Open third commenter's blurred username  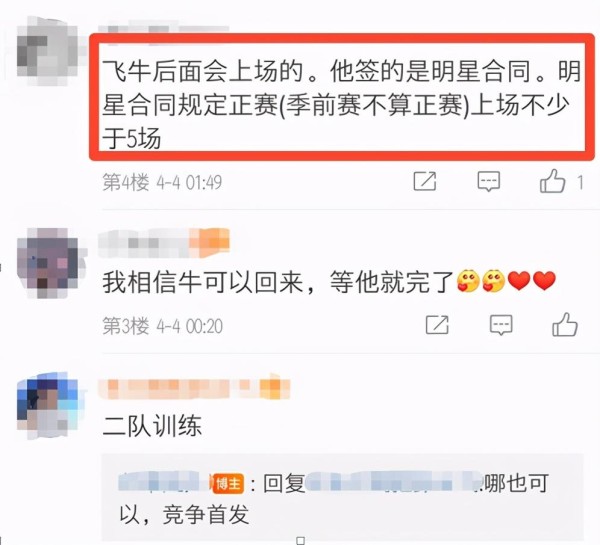(194, 388)
